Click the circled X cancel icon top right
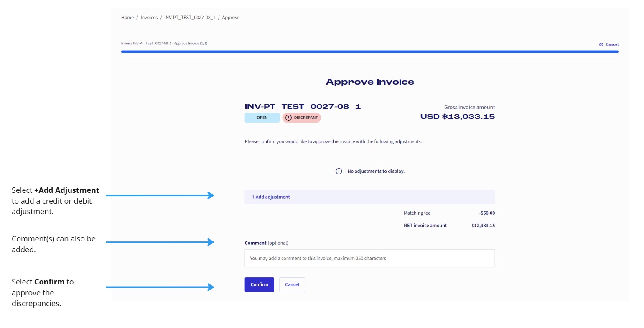The width and height of the screenshot is (644, 328). pyautogui.click(x=601, y=44)
